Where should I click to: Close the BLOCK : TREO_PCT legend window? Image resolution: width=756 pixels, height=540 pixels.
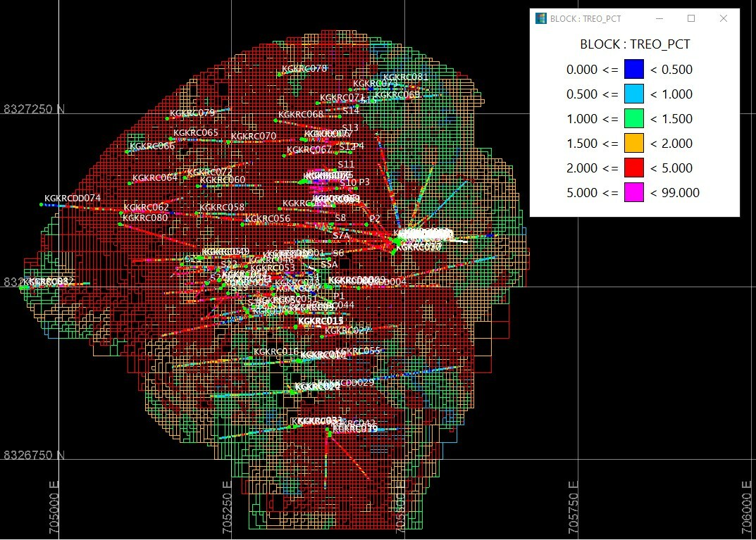click(724, 19)
